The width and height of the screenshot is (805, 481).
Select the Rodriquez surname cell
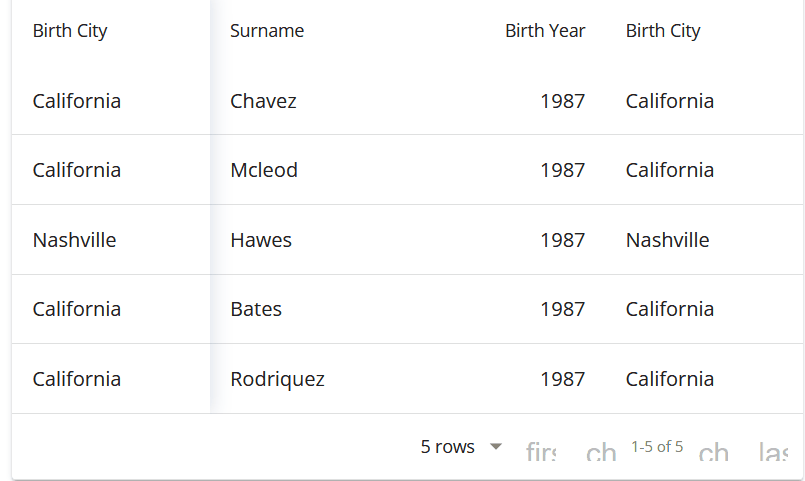point(277,379)
